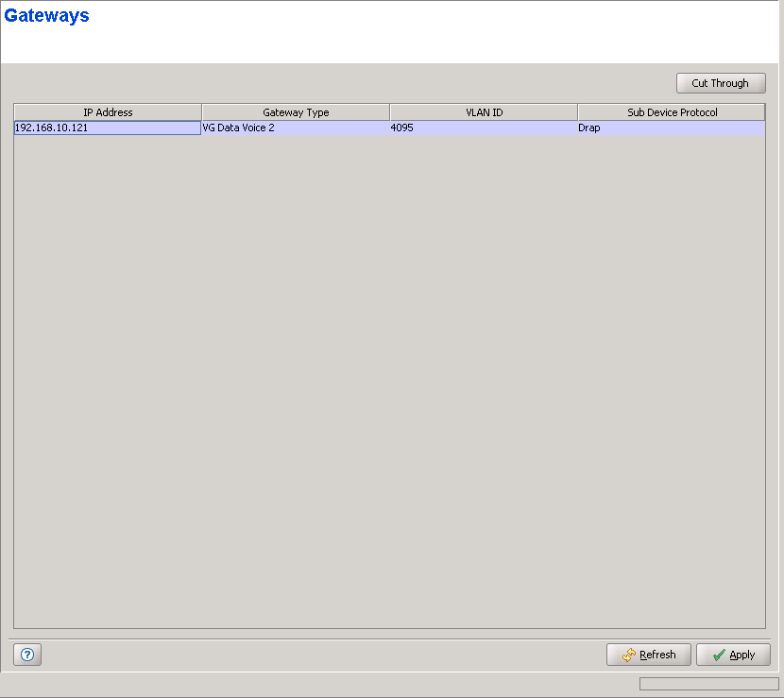
Task: Click the Sub Device Protocol column header
Action: pos(672,112)
